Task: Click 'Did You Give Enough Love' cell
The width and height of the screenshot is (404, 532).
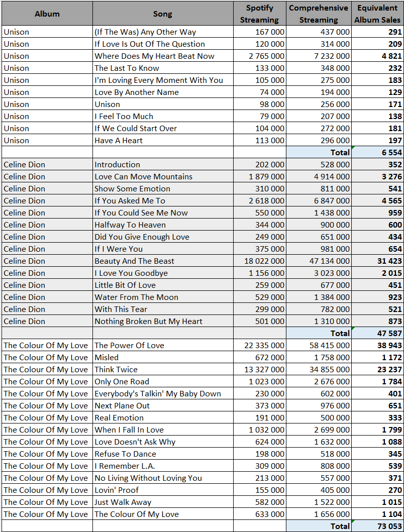Action: click(163, 237)
